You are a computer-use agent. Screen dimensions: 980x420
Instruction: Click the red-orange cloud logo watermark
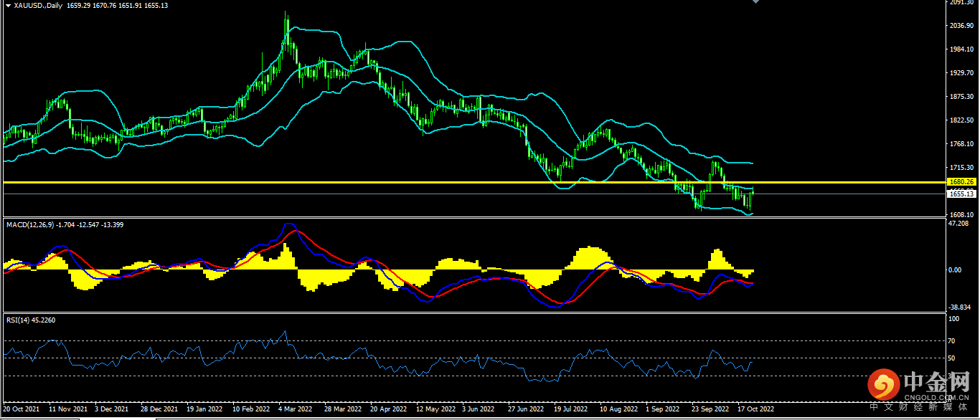click(884, 386)
